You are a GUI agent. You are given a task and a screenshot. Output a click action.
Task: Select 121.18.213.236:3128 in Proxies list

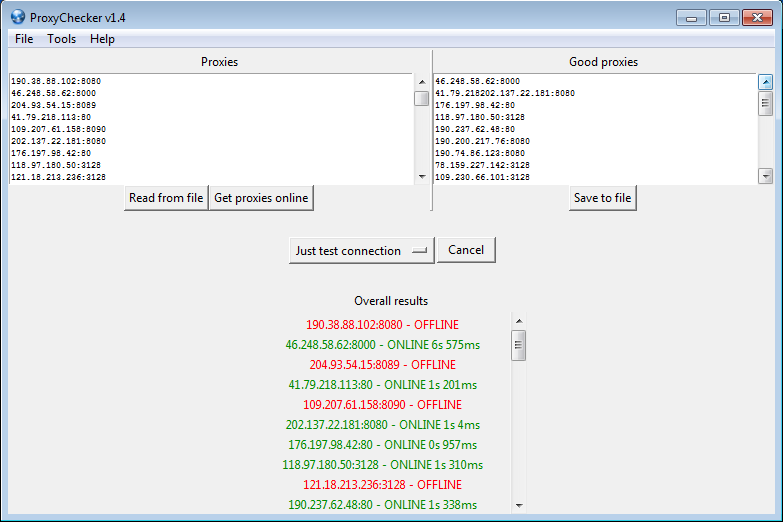click(x=58, y=177)
